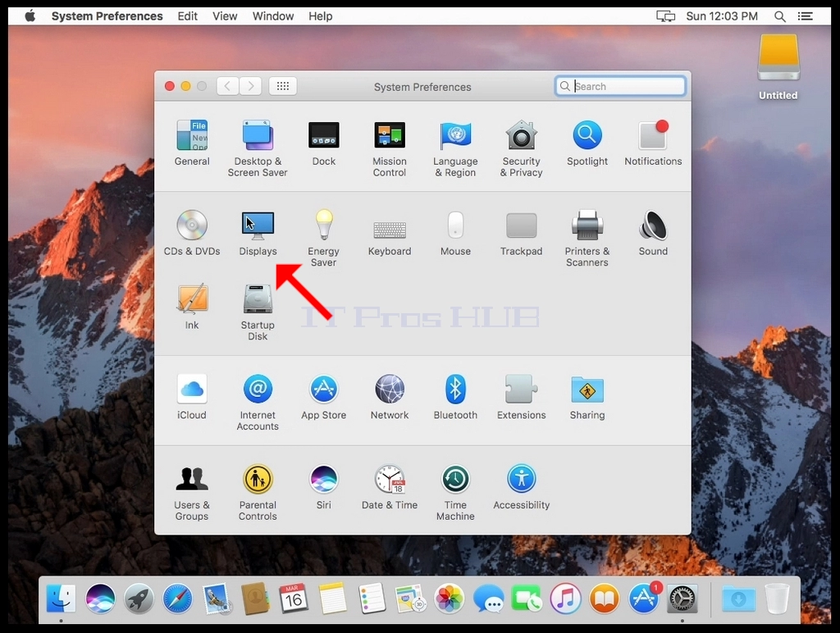Open Users & Groups preferences
The height and width of the screenshot is (633, 840).
192,479
